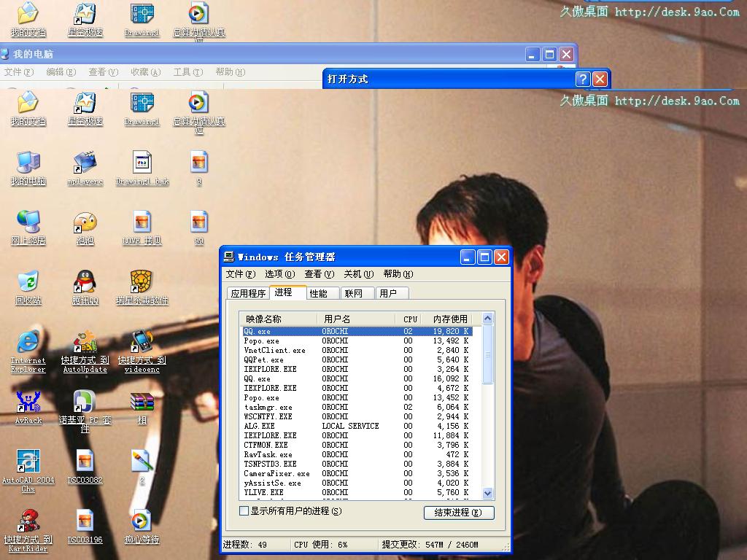Screen dimensions: 747x560
Task: Click the 回收站 recycle bin icon
Action: coord(28,281)
